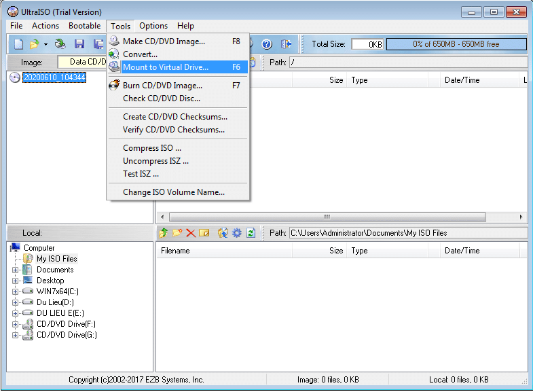Click the disc icon next to Make CD/DVD Image
The height and width of the screenshot is (392, 533).
114,41
